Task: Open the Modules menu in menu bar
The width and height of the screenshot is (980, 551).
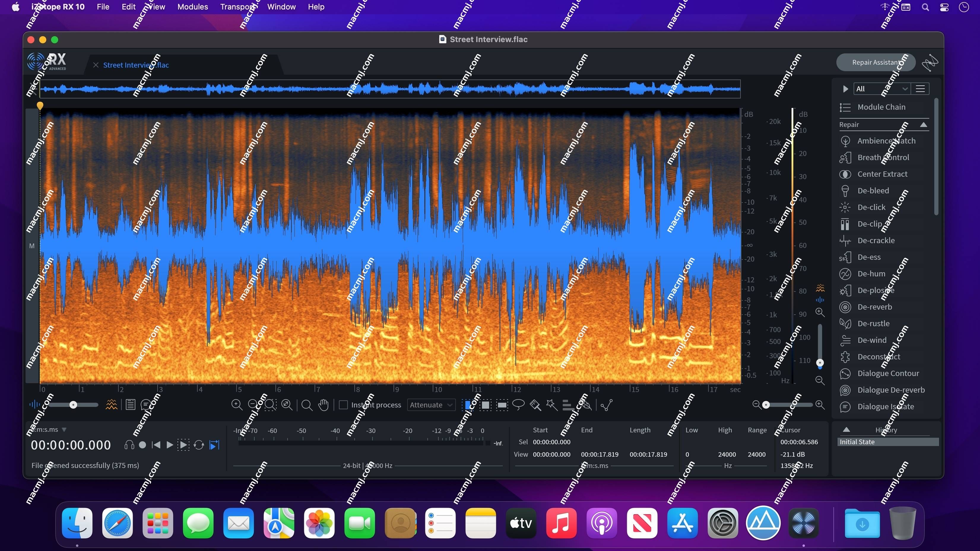Action: tap(193, 7)
